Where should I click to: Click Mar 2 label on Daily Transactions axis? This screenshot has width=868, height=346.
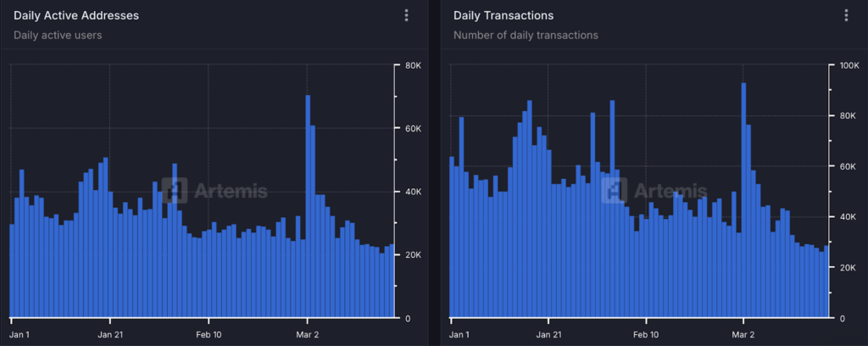743,335
